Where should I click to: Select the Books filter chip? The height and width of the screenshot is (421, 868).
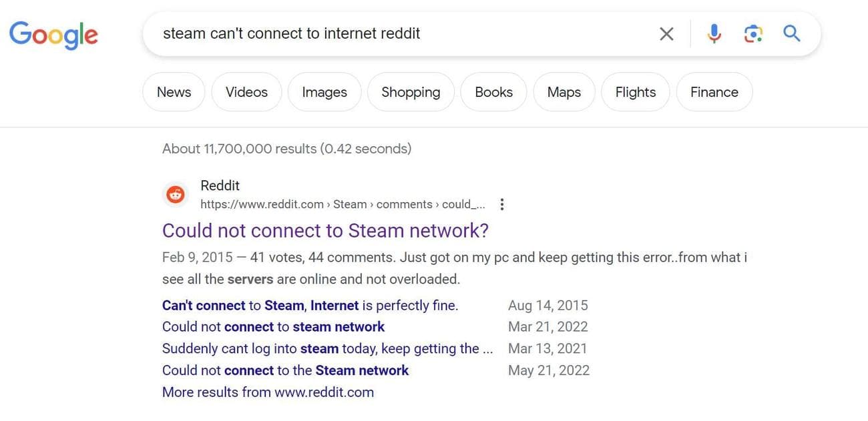[493, 92]
